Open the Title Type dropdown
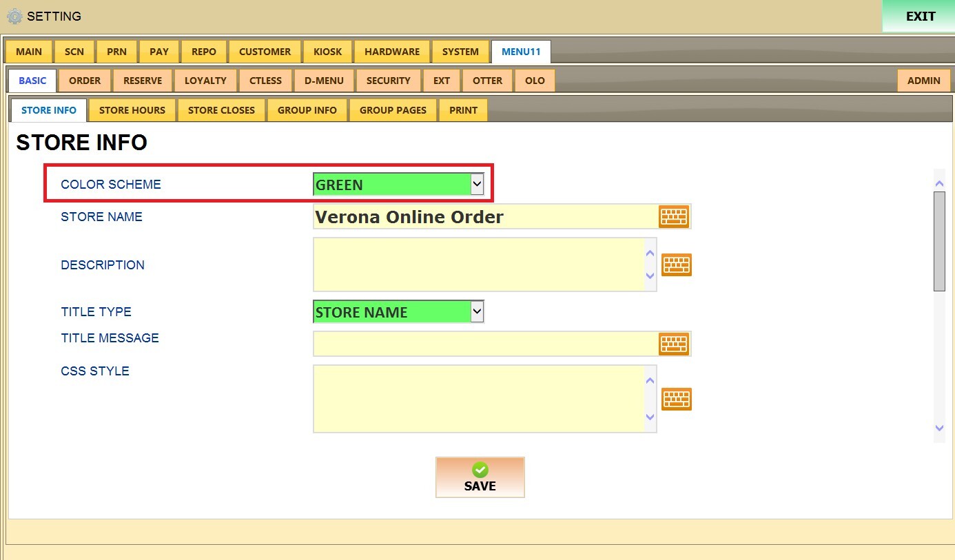Image resolution: width=955 pixels, height=560 pixels. coord(399,312)
